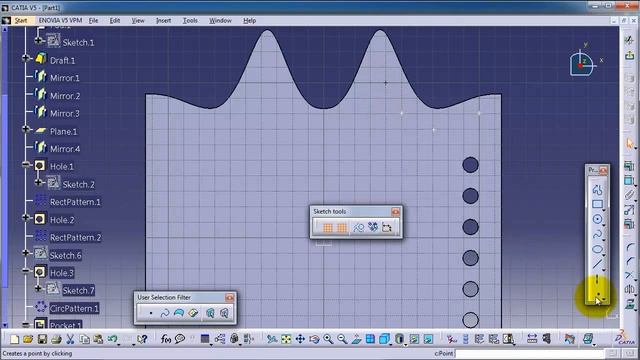The image size is (640, 360).
Task: Click the command input field
Action: [530, 353]
